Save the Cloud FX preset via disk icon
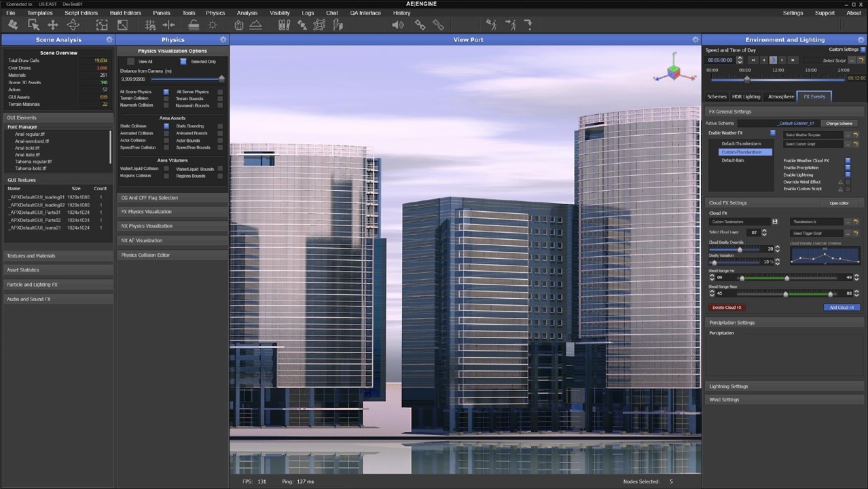The height and width of the screenshot is (489, 868). point(774,221)
